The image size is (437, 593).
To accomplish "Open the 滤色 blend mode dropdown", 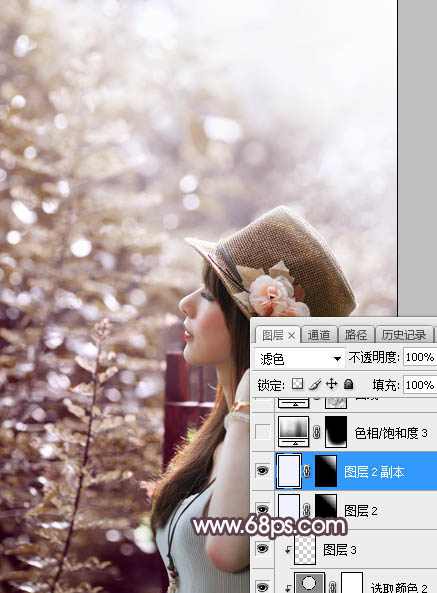I will 299,358.
